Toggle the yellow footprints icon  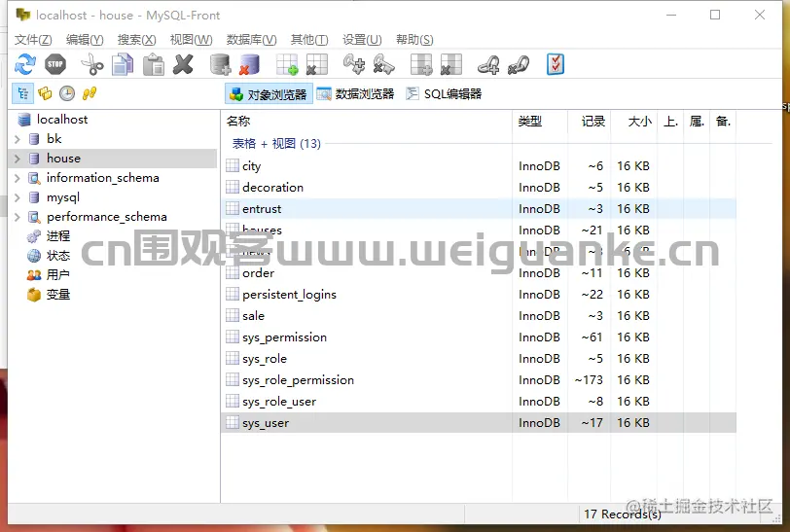point(90,93)
